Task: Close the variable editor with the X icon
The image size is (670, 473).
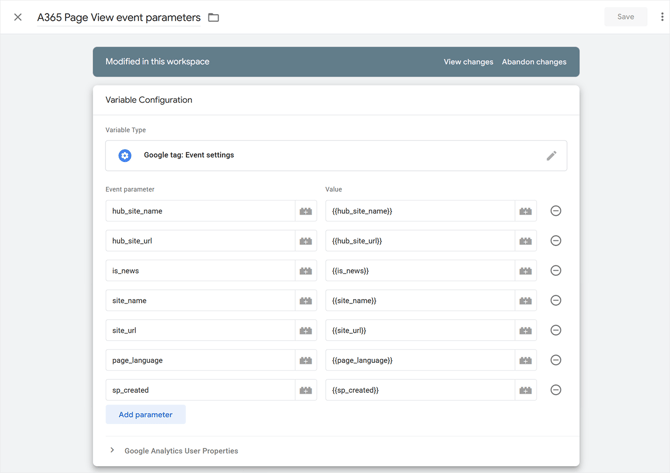Action: click(18, 17)
